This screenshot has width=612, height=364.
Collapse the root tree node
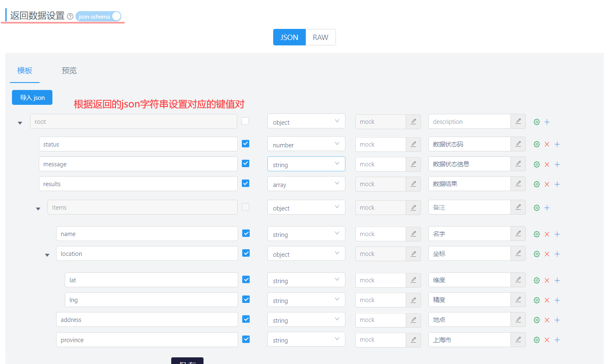(20, 123)
